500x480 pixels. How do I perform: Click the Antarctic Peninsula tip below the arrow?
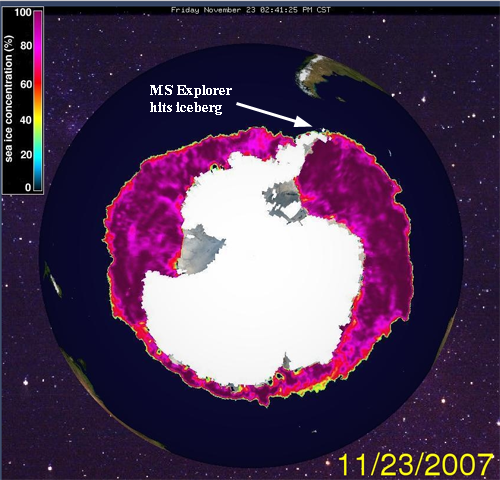(317, 134)
